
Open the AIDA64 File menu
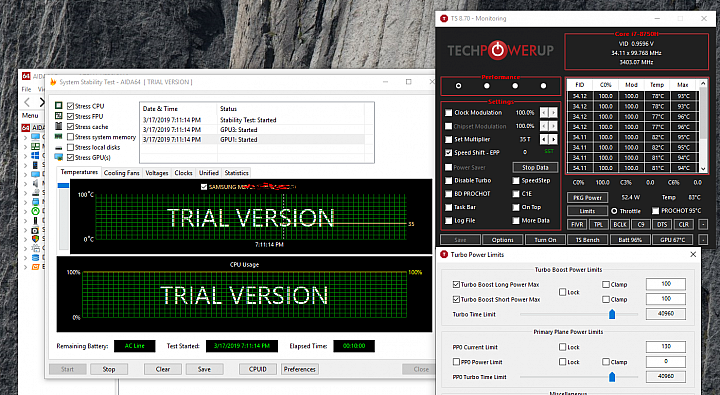pos(27,89)
